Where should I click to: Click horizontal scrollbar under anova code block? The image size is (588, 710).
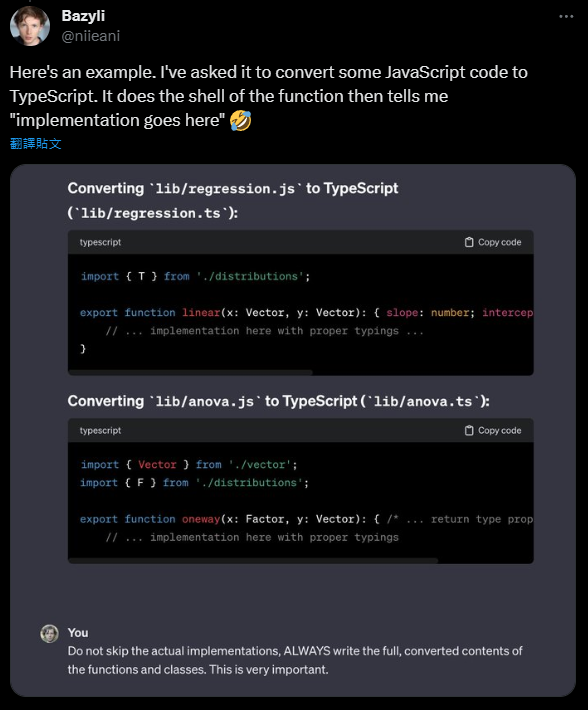click(x=253, y=561)
